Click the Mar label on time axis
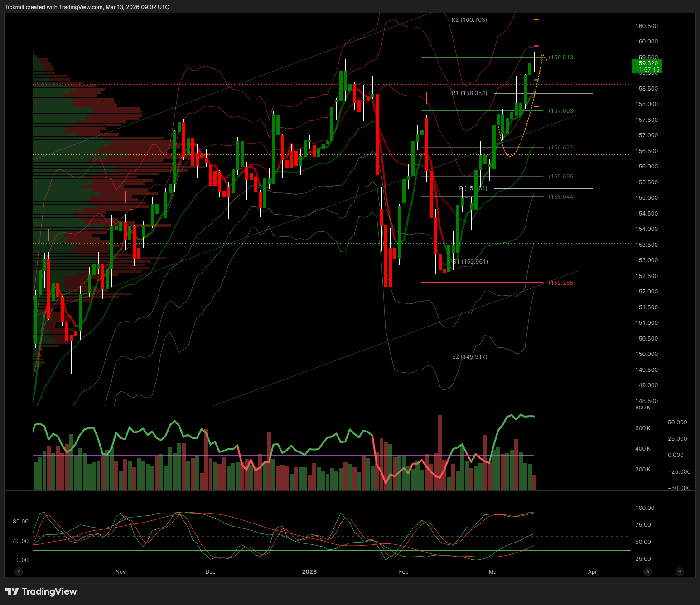The image size is (700, 605). (493, 571)
